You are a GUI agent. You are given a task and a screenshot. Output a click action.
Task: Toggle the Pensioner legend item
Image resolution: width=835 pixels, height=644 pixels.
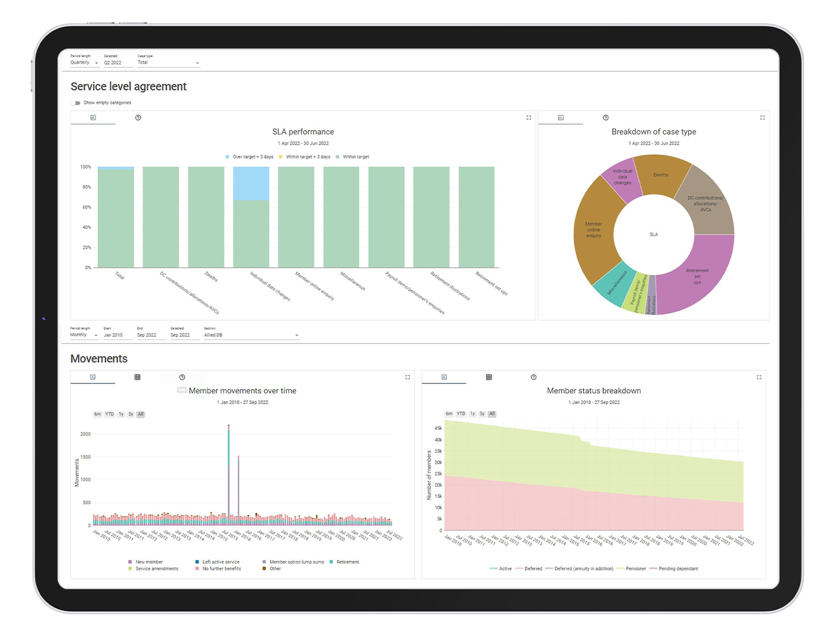click(x=634, y=568)
